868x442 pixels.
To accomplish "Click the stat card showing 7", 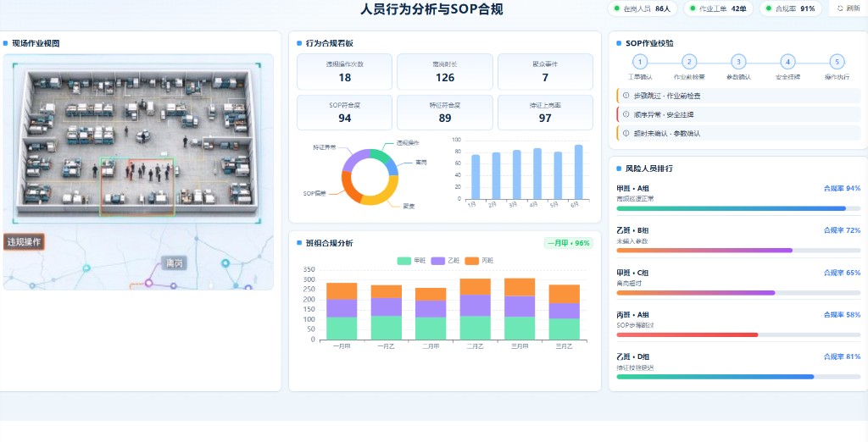I will [x=545, y=72].
